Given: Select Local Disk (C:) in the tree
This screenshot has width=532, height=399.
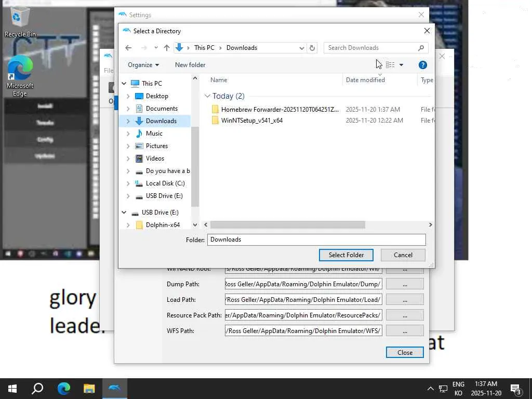Looking at the screenshot, I should pos(165,183).
